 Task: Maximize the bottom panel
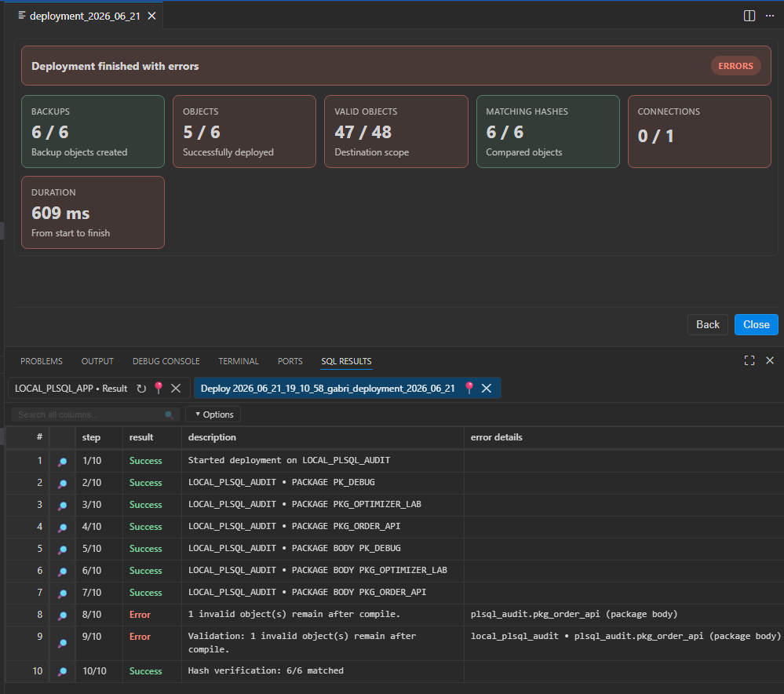749,361
